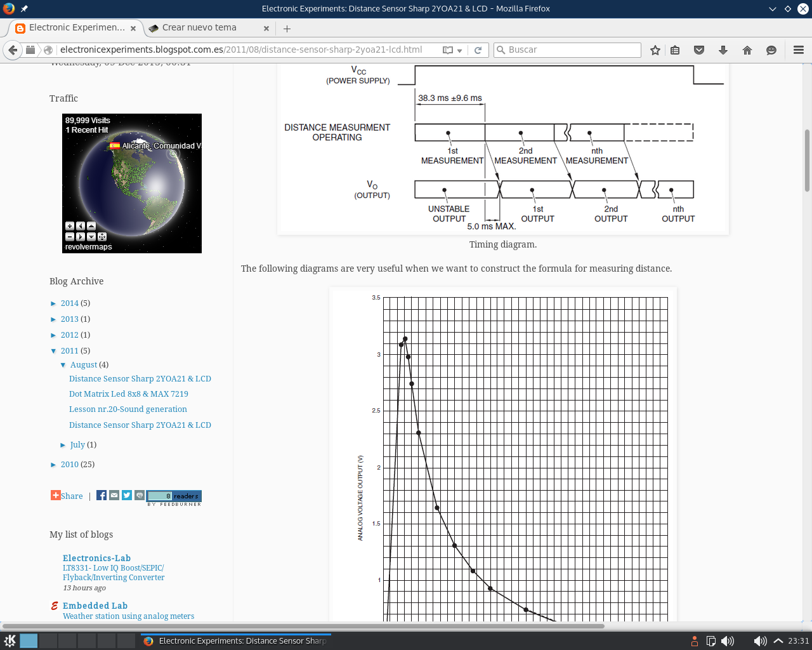This screenshot has width=812, height=650.
Task: Click the analog voltage output graph image
Action: 503,454
